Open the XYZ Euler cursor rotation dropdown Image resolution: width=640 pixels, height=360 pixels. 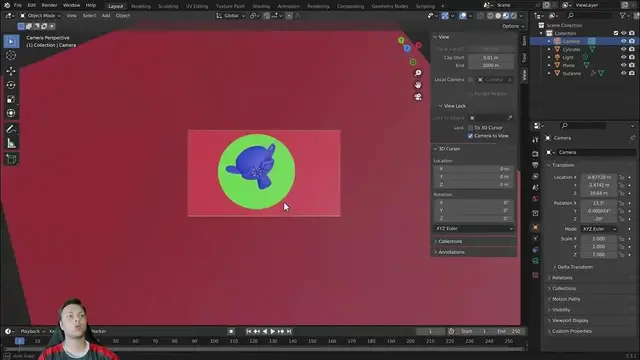pos(474,229)
